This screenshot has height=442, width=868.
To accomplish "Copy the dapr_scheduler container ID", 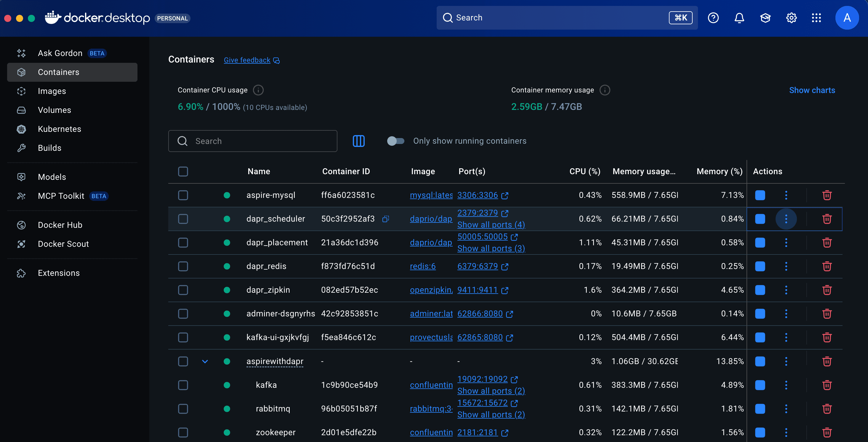I will point(385,219).
